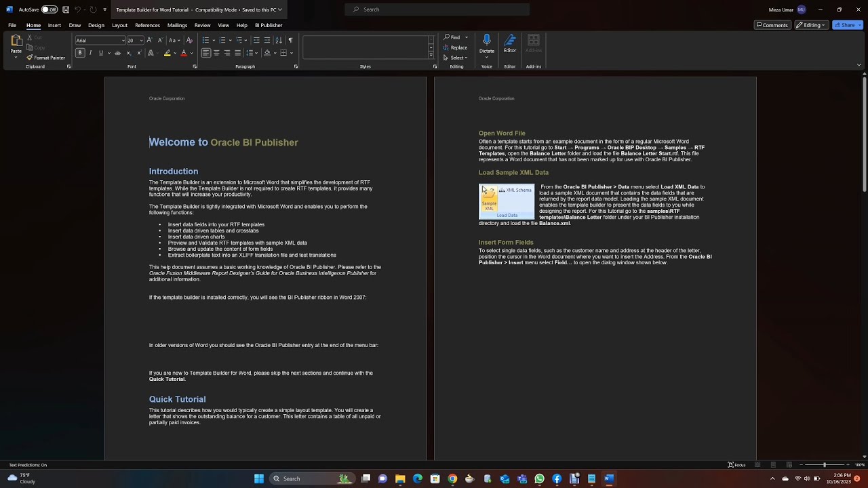The width and height of the screenshot is (868, 488).
Task: Click the zoom out minus button
Action: click(802, 465)
